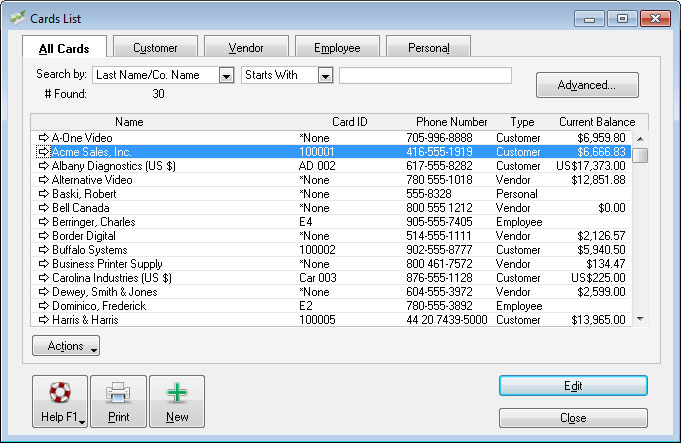Select the Dominico, Frederick name

pyautogui.click(x=99, y=306)
